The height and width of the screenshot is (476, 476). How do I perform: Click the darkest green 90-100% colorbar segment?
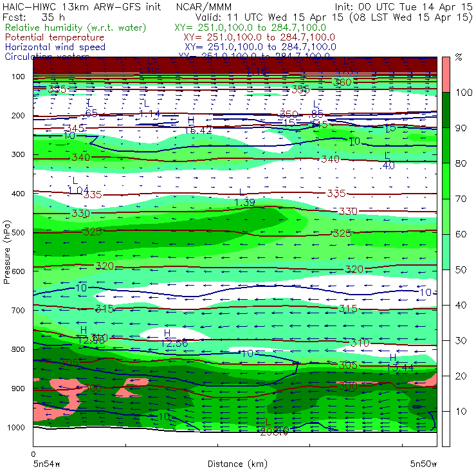(446, 110)
